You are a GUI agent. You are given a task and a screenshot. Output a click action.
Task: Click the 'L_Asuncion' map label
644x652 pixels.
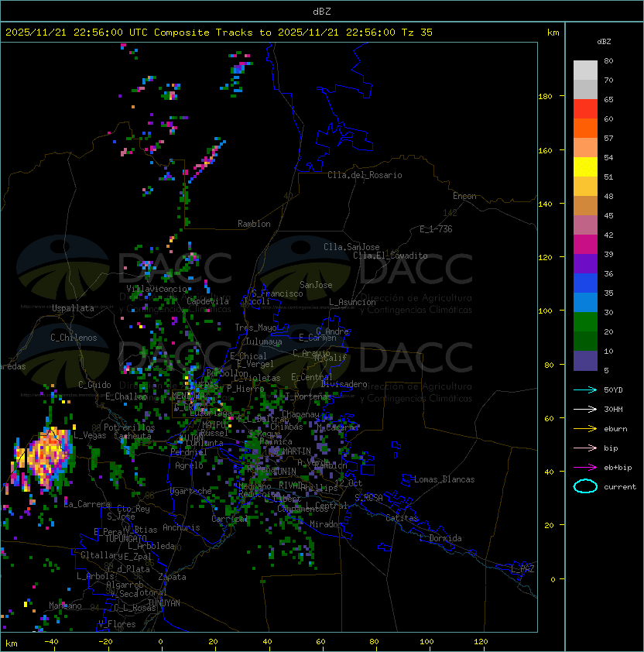[x=352, y=302]
